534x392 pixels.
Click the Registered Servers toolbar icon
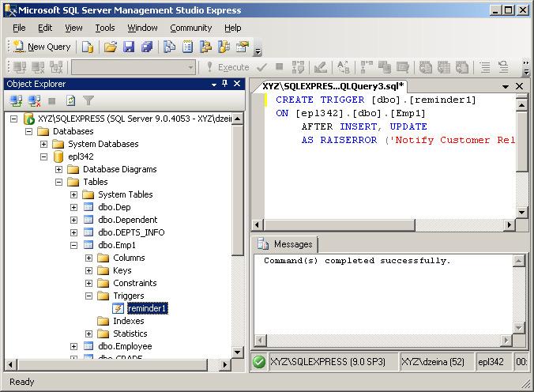pos(169,47)
